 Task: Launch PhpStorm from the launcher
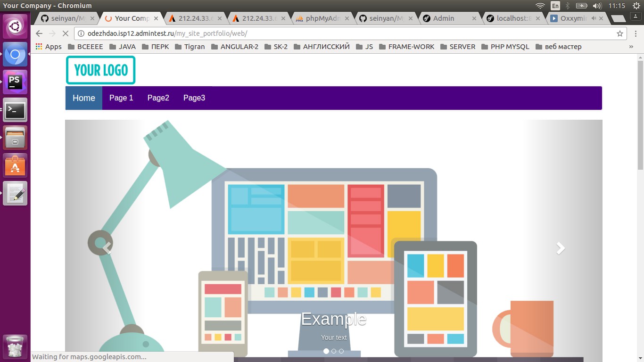point(16,82)
